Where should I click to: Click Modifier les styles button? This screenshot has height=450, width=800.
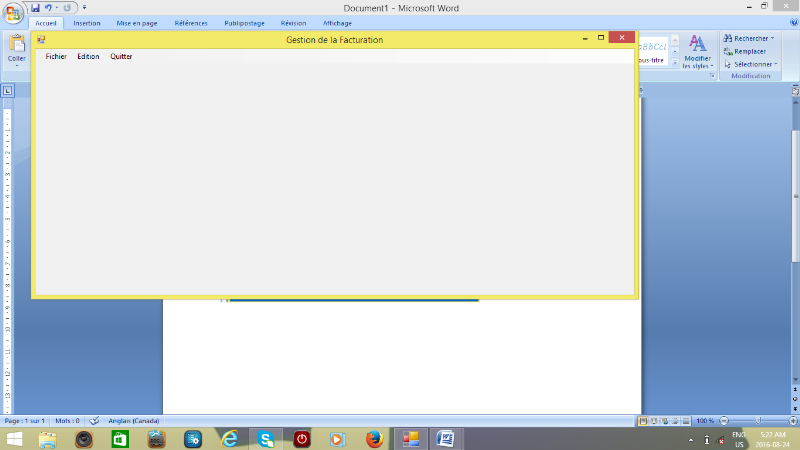[697, 52]
